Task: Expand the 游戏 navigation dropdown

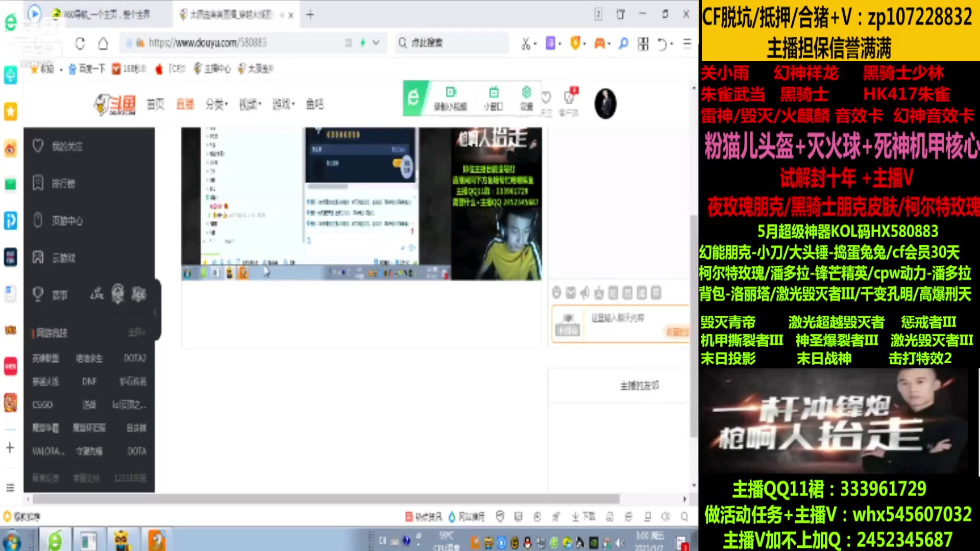Action: click(284, 105)
